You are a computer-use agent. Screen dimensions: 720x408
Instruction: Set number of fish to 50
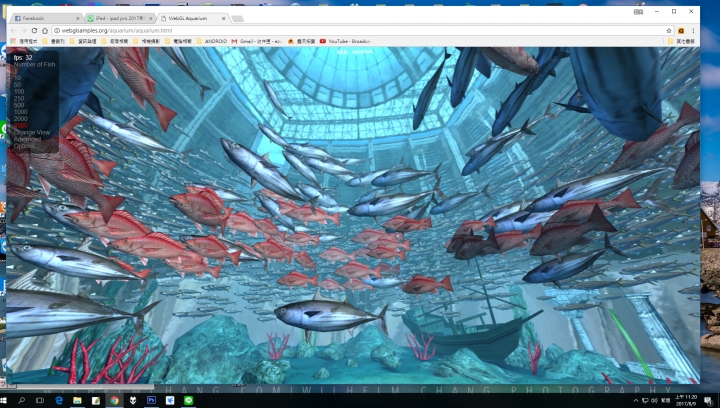click(x=17, y=85)
